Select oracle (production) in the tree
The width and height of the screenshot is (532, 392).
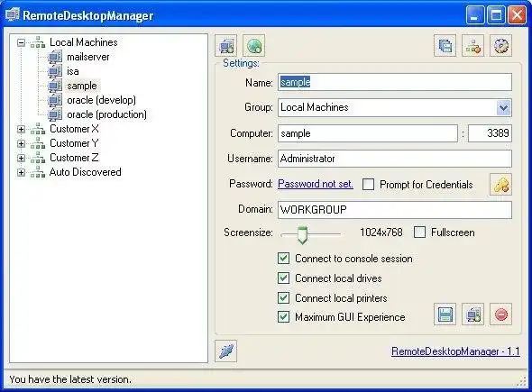(x=107, y=114)
